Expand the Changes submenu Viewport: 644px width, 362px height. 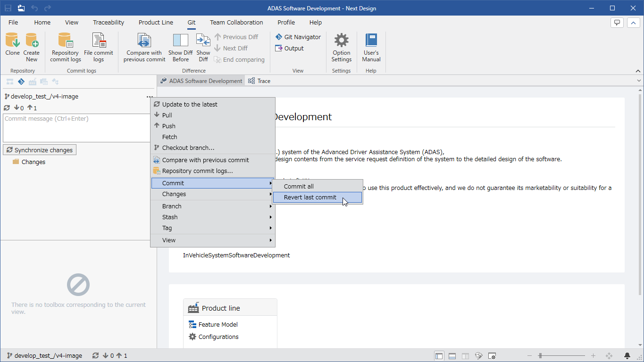point(213,194)
